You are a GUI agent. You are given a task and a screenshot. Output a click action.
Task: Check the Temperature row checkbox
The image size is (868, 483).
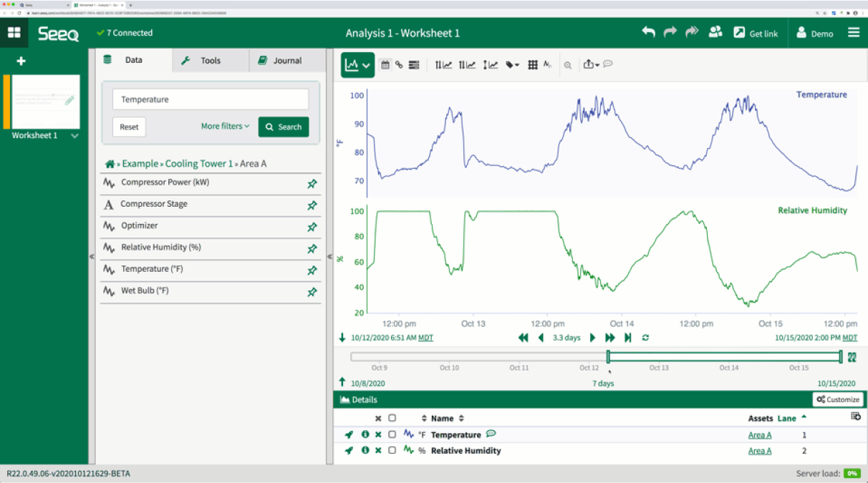[392, 434]
